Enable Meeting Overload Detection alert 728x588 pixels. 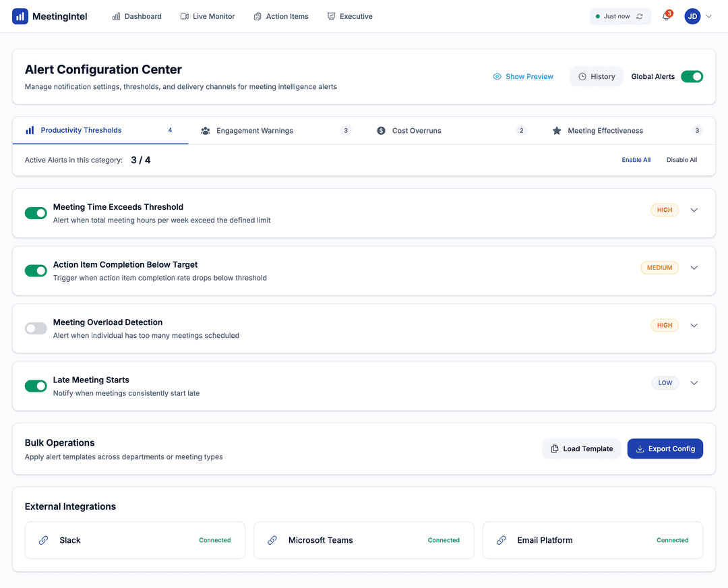point(36,328)
